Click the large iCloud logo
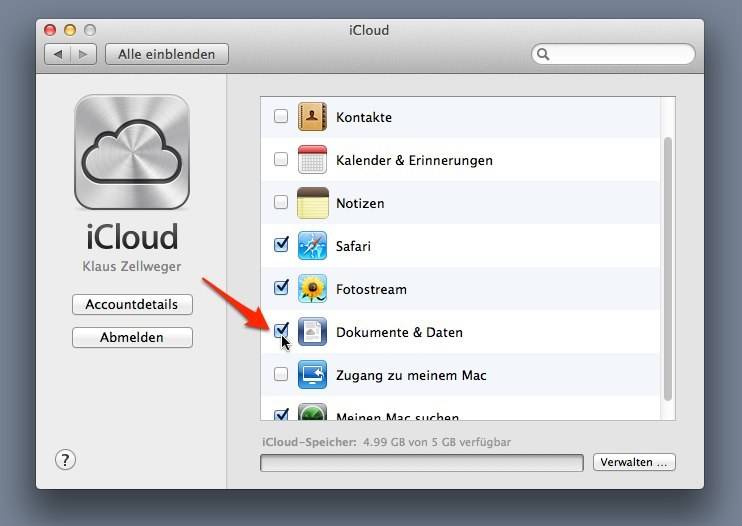742x526 pixels. click(132, 152)
